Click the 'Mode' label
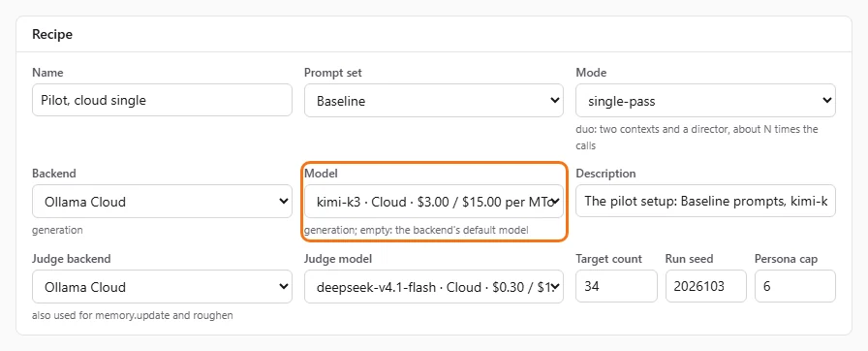 click(x=591, y=73)
